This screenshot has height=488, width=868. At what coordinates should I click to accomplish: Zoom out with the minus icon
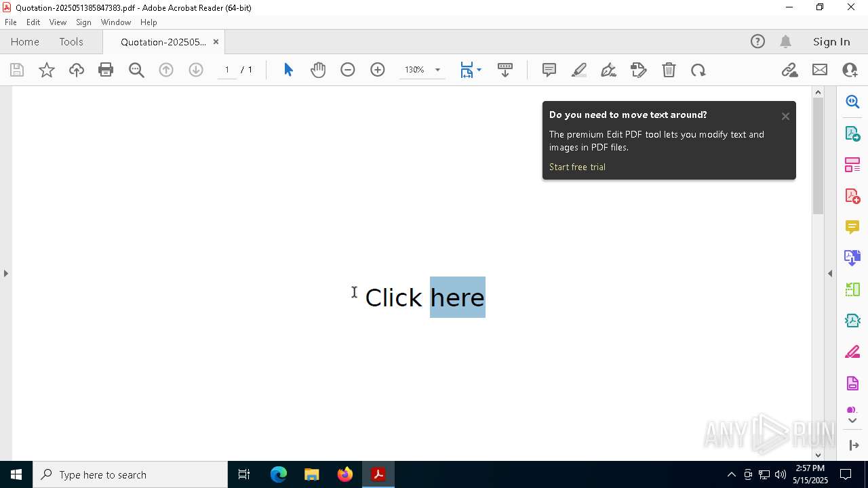pos(348,70)
